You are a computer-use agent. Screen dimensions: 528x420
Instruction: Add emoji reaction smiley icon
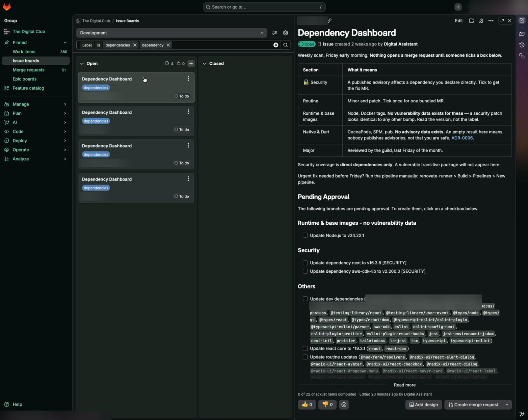[x=344, y=405]
